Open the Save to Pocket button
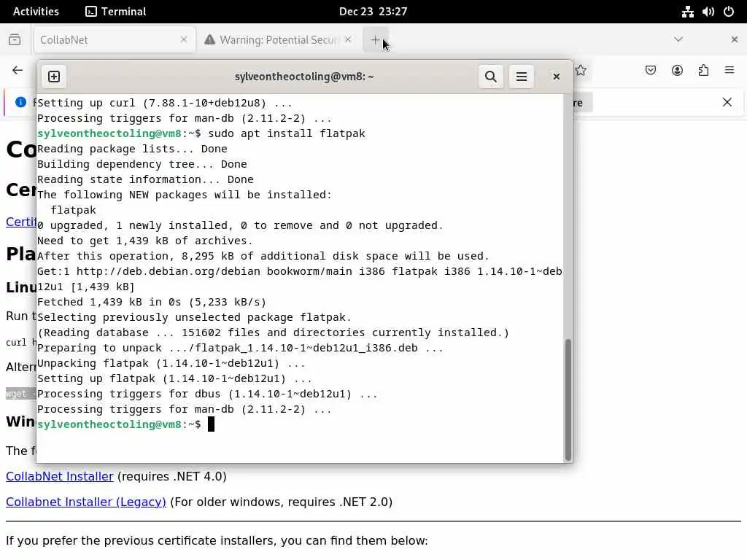747x560 pixels. pyautogui.click(x=650, y=71)
